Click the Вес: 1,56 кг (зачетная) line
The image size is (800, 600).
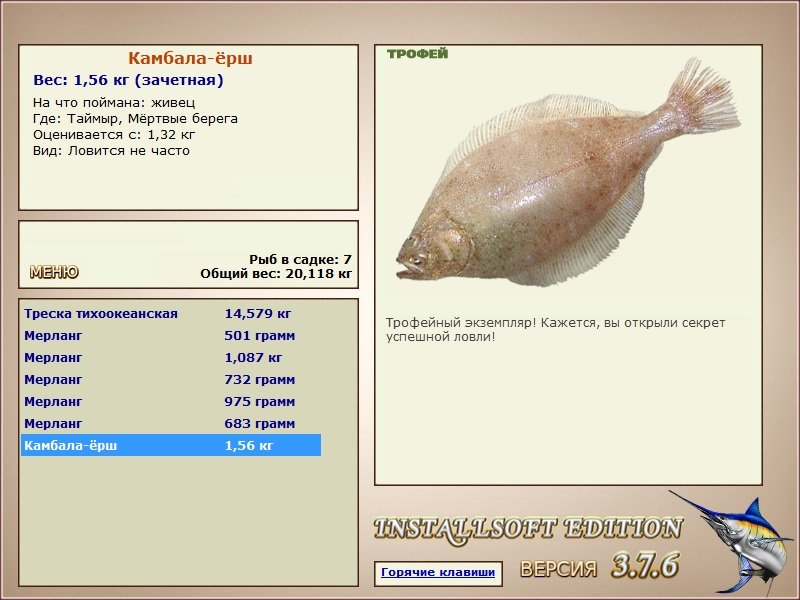tap(128, 80)
